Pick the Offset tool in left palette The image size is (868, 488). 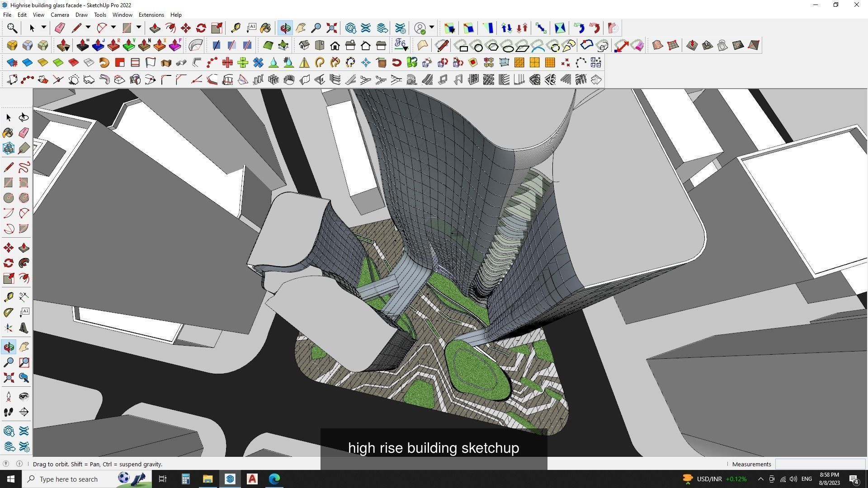[24, 278]
